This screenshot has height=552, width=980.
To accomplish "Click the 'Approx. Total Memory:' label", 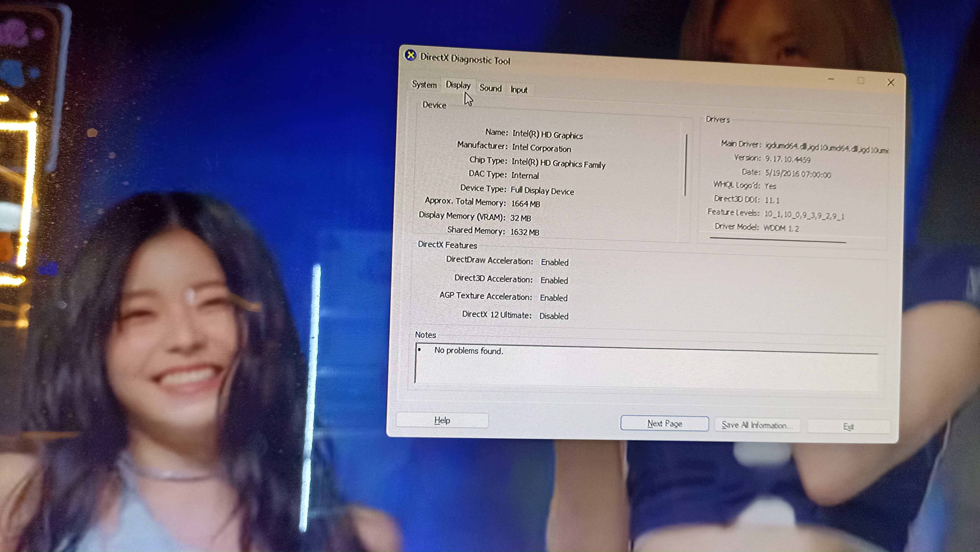I will 465,202.
